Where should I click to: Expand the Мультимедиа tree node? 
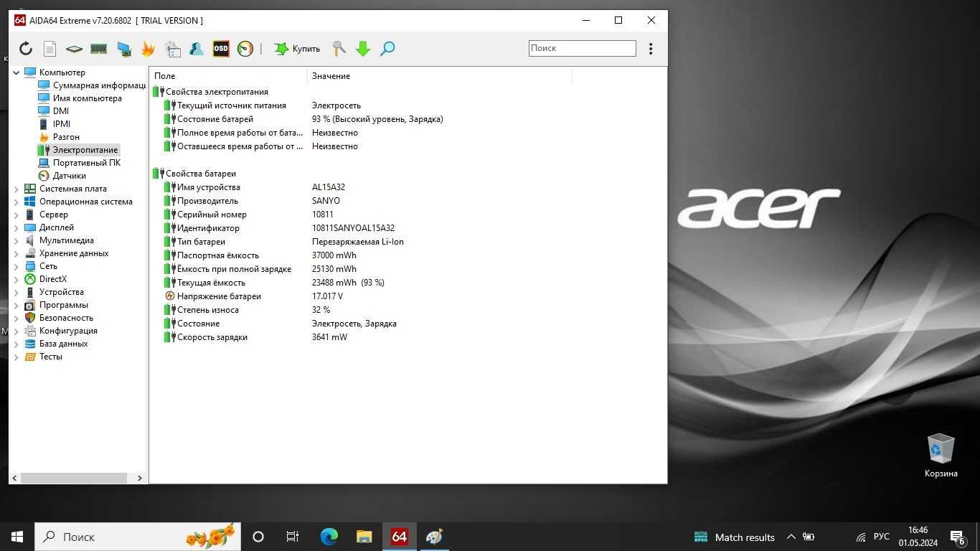(x=17, y=240)
